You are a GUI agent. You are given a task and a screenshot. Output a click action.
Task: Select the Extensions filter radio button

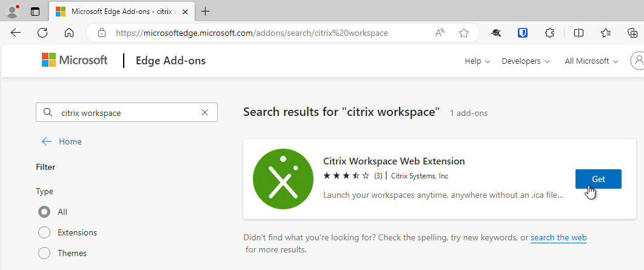(x=44, y=232)
